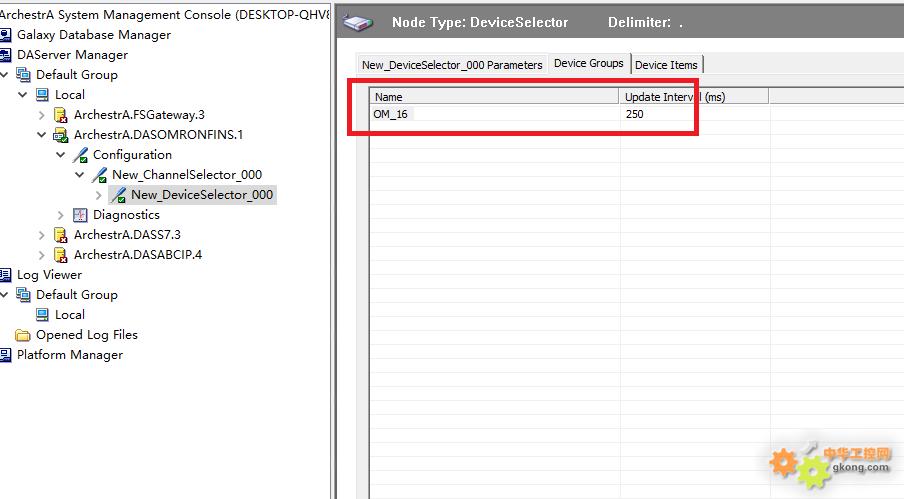Click the Galaxy Database Manager icon
Screen dimensions: 904x499
point(5,35)
